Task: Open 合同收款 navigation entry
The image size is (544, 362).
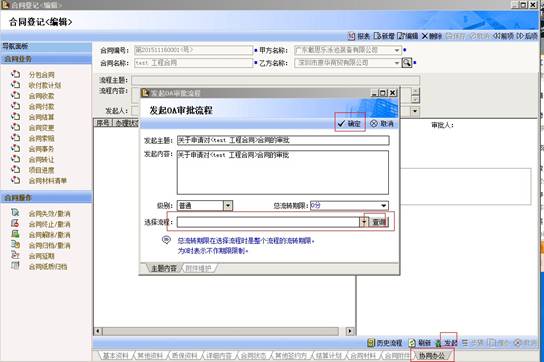Action: click(x=41, y=96)
